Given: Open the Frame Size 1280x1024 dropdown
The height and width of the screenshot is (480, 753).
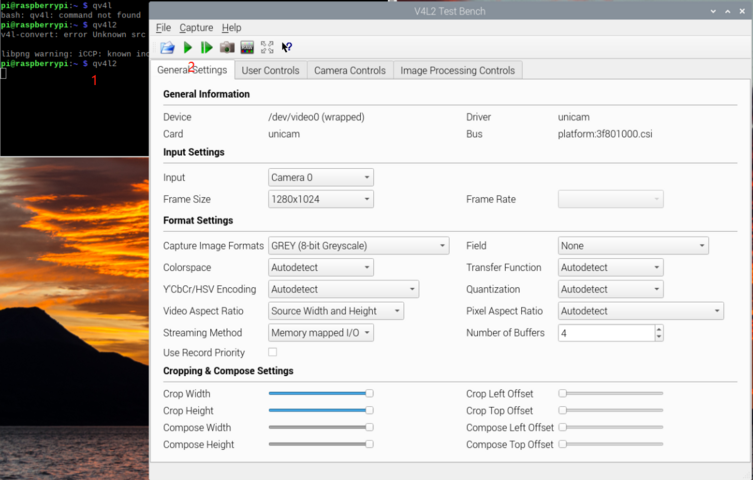Looking at the screenshot, I should point(321,200).
